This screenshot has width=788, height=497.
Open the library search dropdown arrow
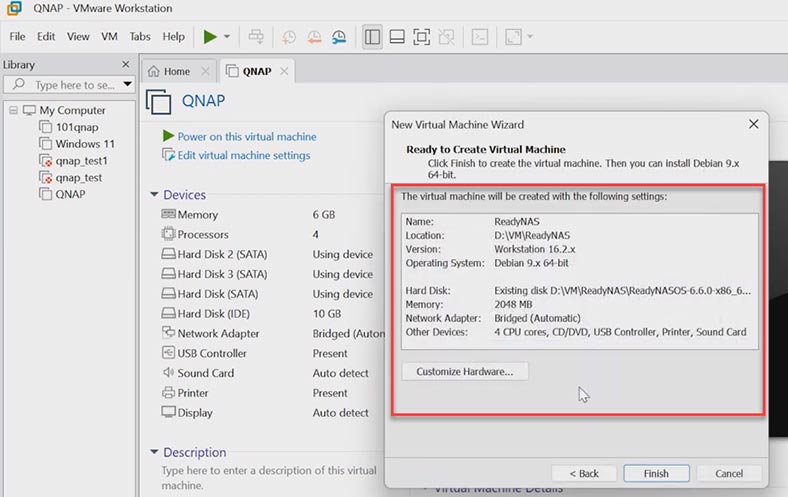pos(128,84)
